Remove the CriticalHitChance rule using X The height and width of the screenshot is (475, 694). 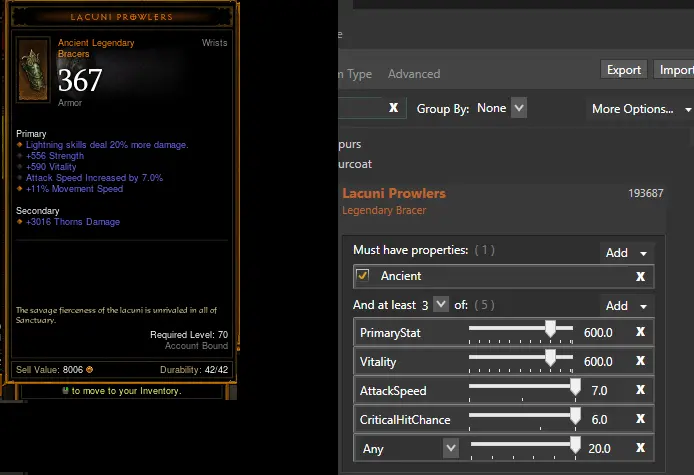pyautogui.click(x=640, y=419)
